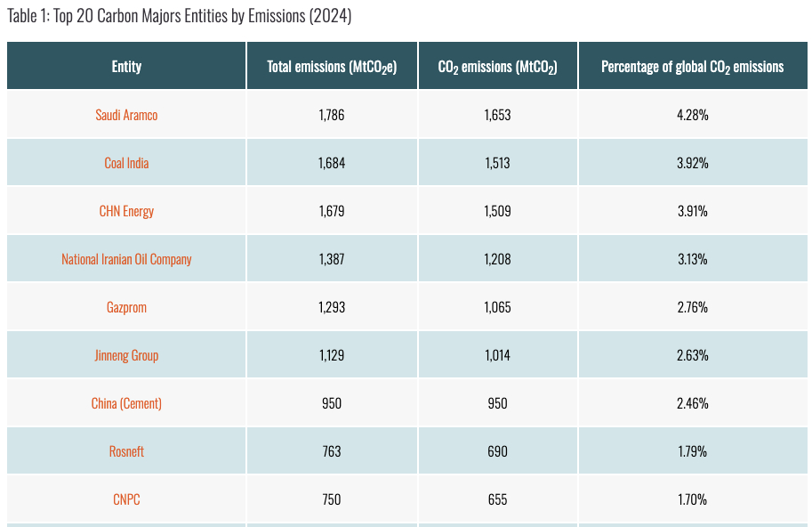
Task: Click the Coal India link
Action: 126,163
